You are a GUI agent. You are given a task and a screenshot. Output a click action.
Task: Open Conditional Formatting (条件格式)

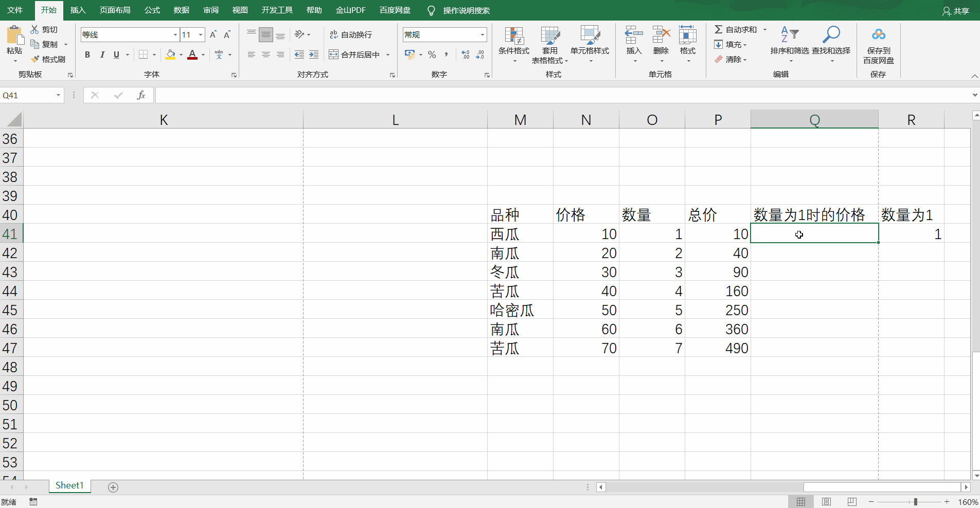pos(514,45)
